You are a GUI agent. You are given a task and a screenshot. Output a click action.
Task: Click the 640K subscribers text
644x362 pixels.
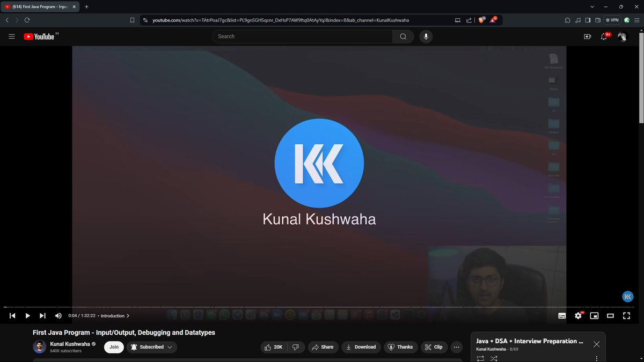click(66, 351)
